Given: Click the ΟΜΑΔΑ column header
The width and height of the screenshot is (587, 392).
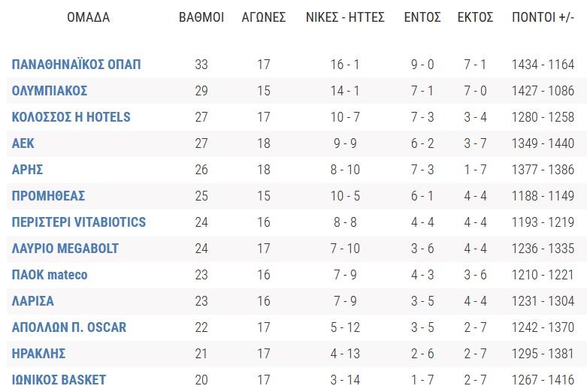Looking at the screenshot, I should (x=89, y=17).
